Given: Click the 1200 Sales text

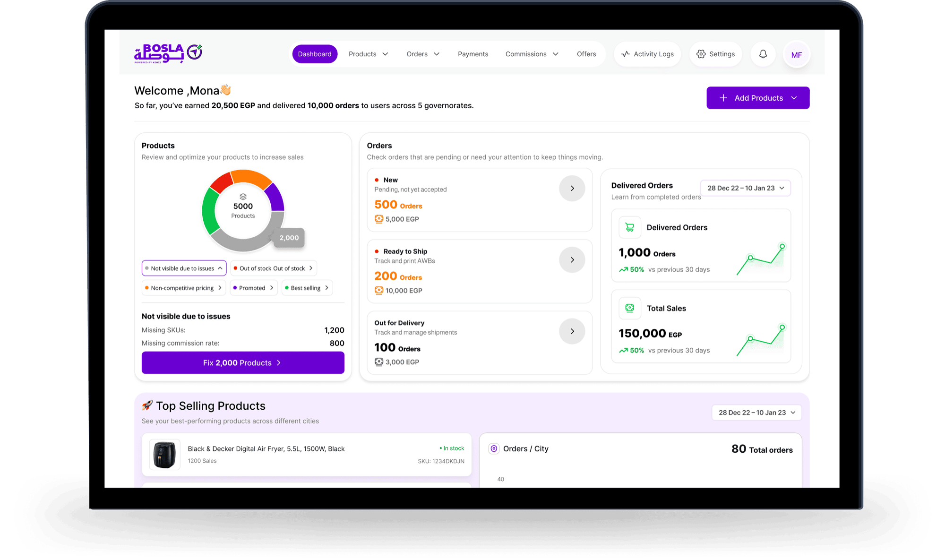Looking at the screenshot, I should pos(202,461).
